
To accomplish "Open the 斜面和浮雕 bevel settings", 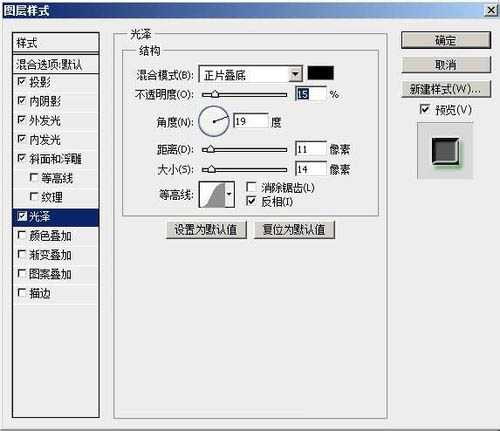I will click(55, 158).
